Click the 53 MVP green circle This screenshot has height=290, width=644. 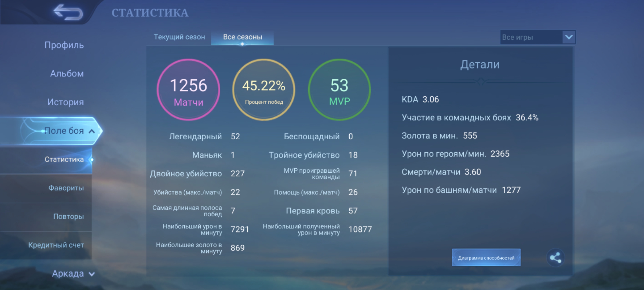339,90
